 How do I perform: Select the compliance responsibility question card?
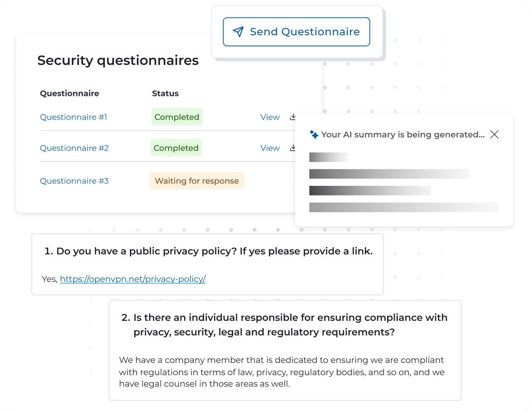click(285, 350)
